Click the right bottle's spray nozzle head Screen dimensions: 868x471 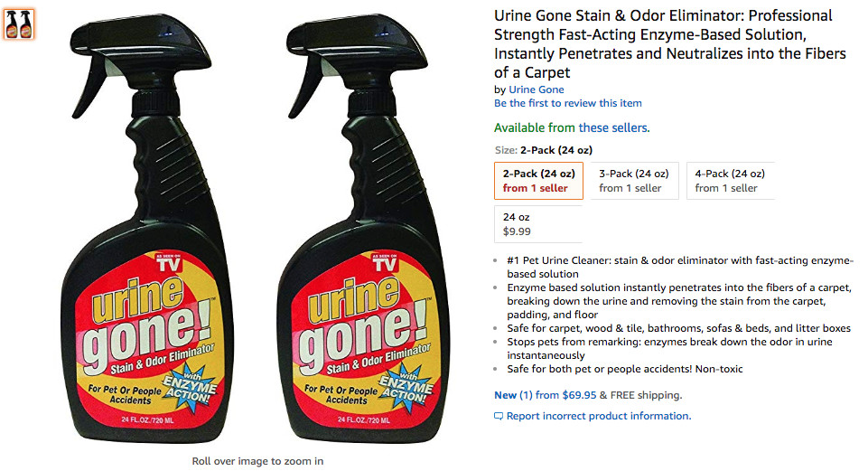click(357, 43)
